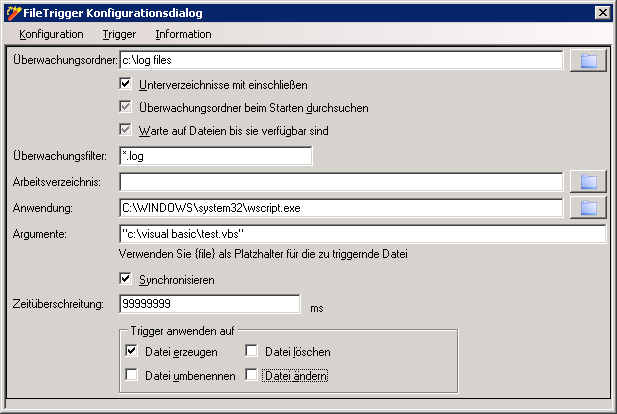
Task: Enable Datei umbenennen trigger option
Action: (x=132, y=375)
